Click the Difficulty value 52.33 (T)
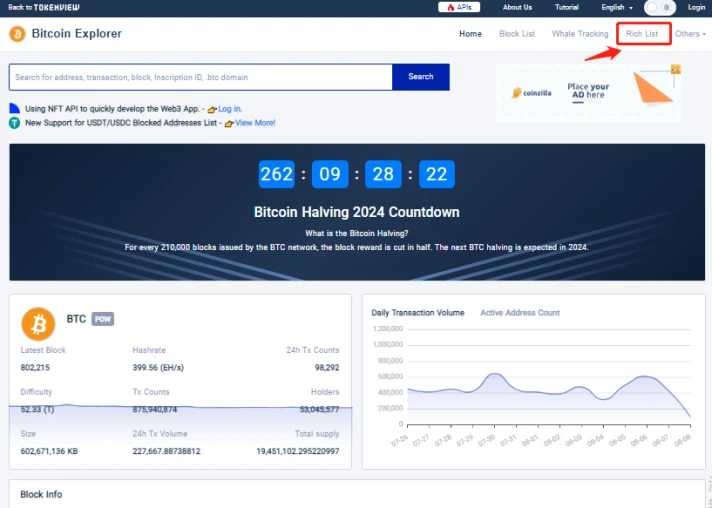This screenshot has width=712, height=508. pos(37,409)
